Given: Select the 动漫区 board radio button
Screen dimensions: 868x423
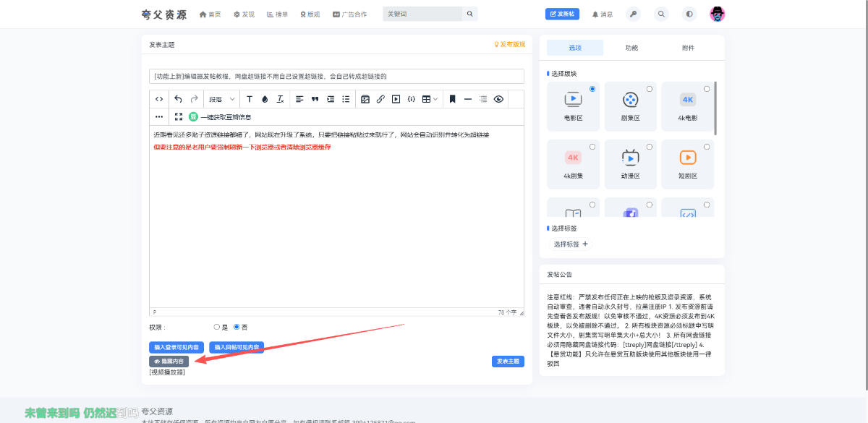Looking at the screenshot, I should (x=649, y=148).
